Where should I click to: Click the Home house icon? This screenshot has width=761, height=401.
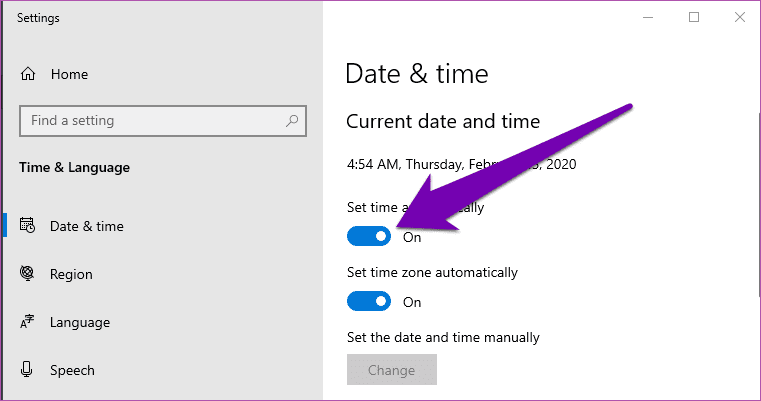28,74
